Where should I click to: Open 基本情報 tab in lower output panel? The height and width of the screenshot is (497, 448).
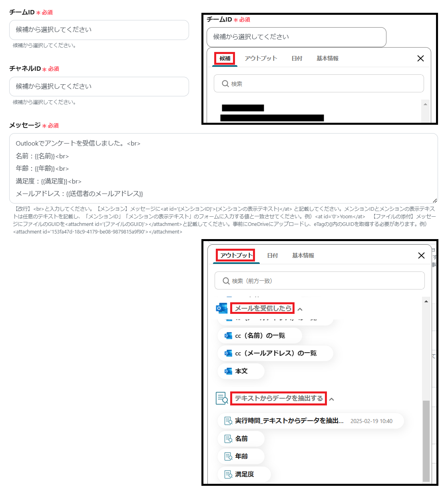(303, 255)
